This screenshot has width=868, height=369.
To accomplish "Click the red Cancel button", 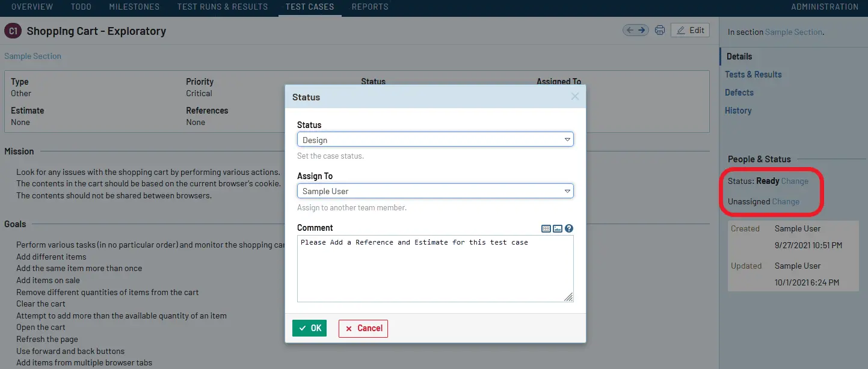I will click(x=363, y=328).
